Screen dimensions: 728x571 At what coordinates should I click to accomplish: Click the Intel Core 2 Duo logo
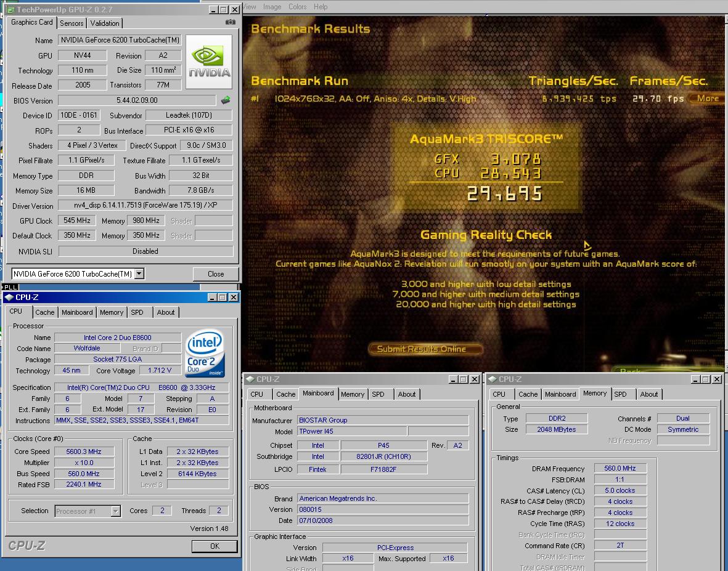coord(205,353)
